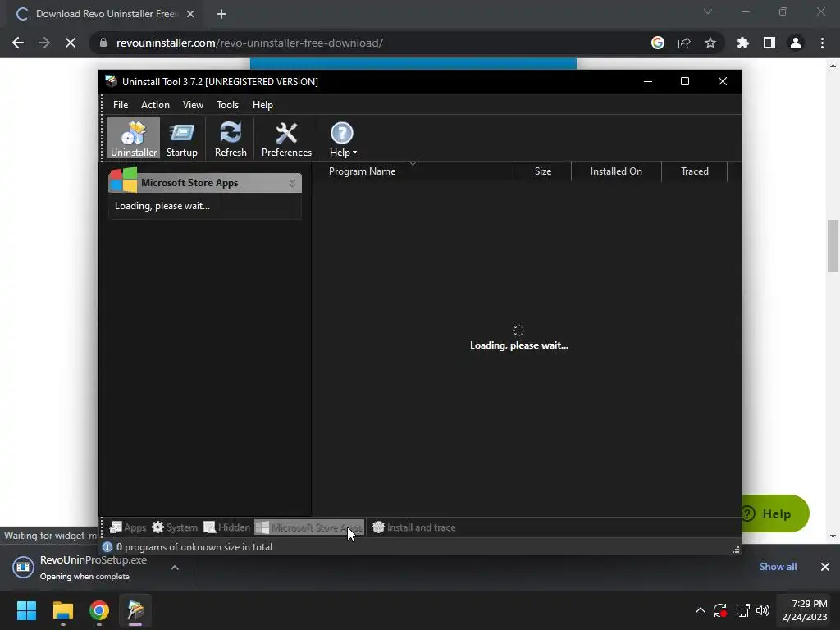Sort by Size column header
Viewport: 840px width, 630px height.
543,171
